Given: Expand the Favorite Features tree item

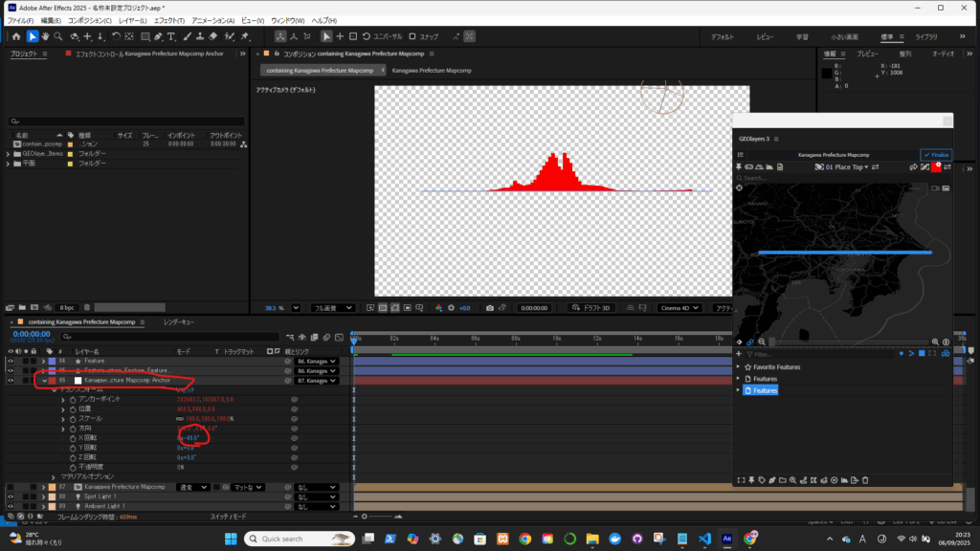Looking at the screenshot, I should (738, 366).
